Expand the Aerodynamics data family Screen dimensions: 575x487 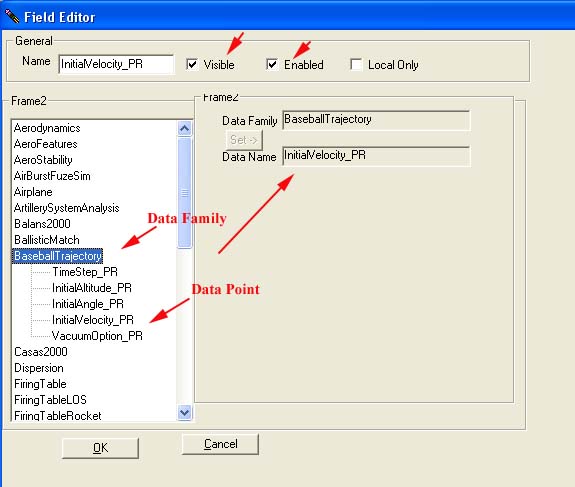pos(47,128)
